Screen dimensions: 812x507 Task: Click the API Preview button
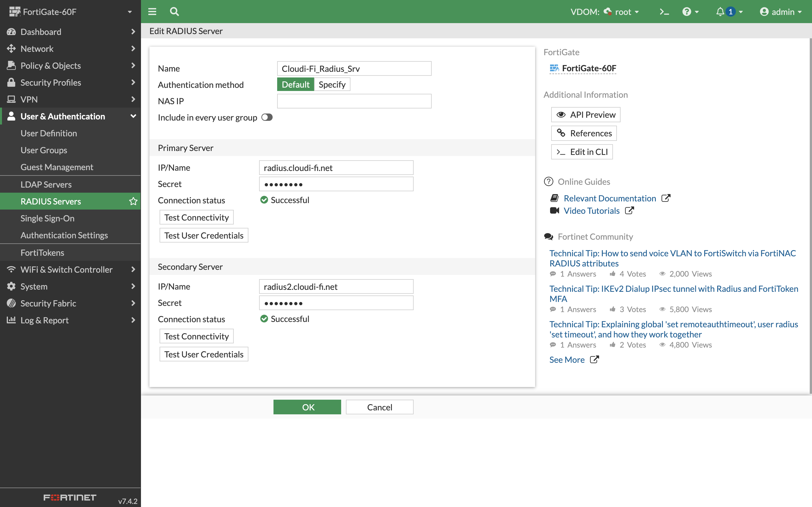point(586,114)
